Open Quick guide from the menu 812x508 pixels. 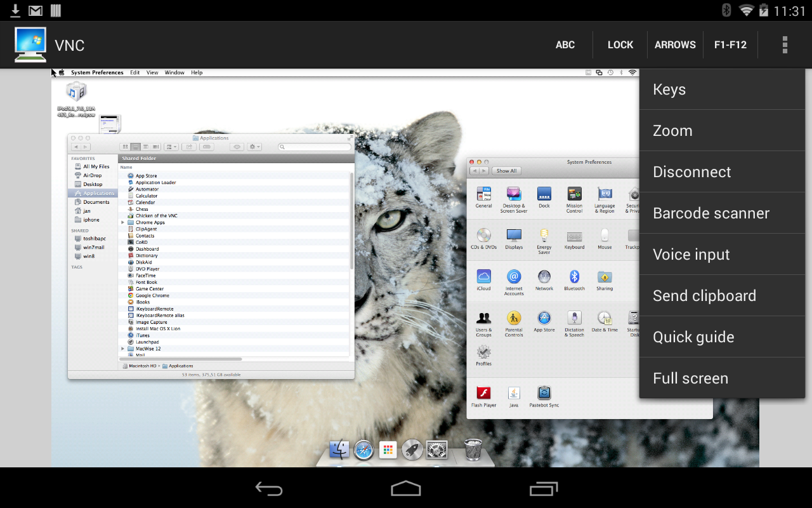722,337
